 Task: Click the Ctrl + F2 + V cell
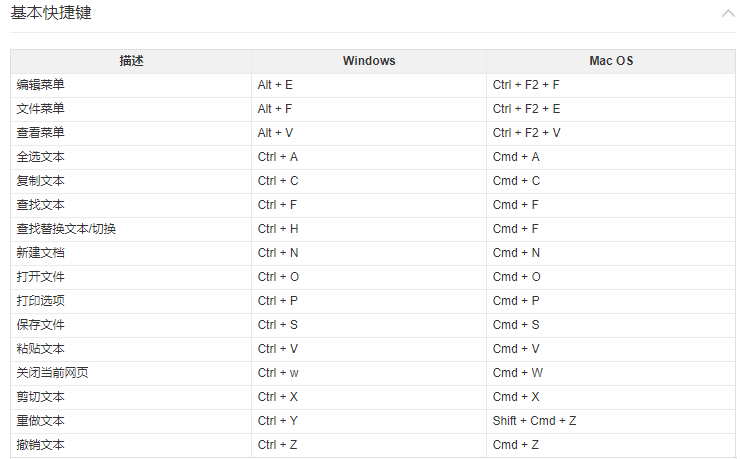[526, 133]
